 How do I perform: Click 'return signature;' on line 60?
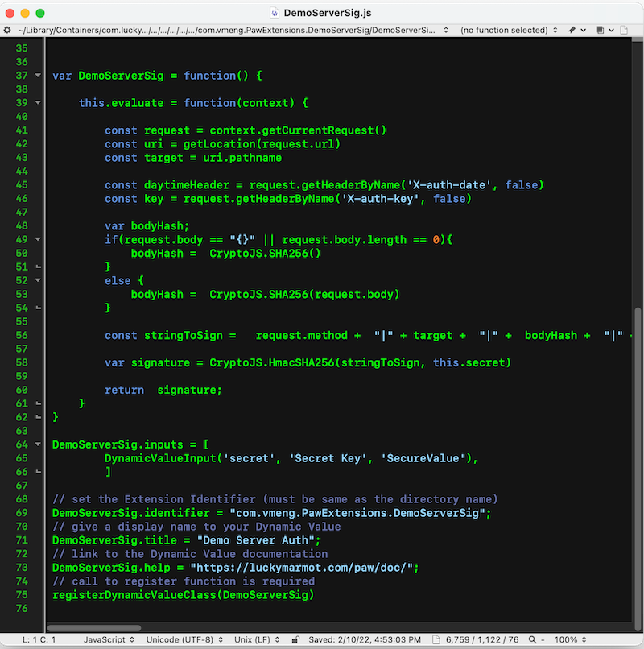click(163, 390)
